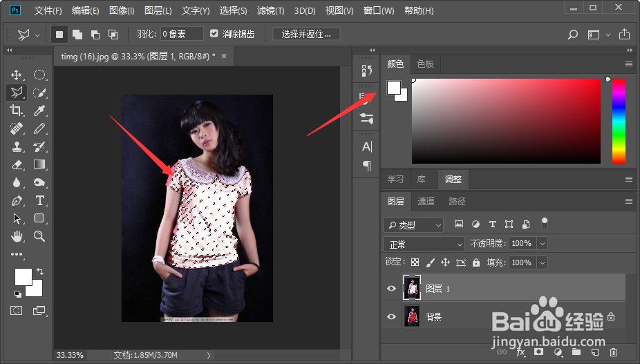
Task: Switch to the 通道 tab
Action: coord(426,201)
